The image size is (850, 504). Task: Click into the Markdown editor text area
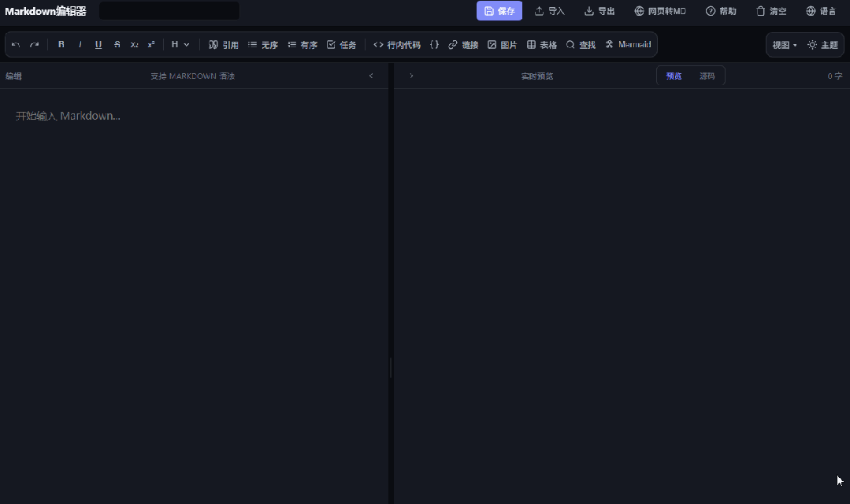(x=194, y=296)
